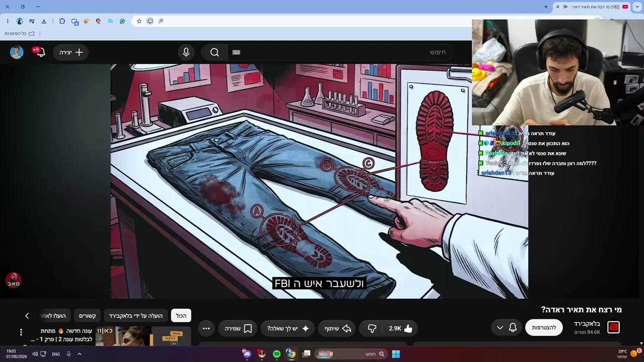Select the הכול filter chip
Image resolution: width=644 pixels, height=362 pixels.
[181, 316]
